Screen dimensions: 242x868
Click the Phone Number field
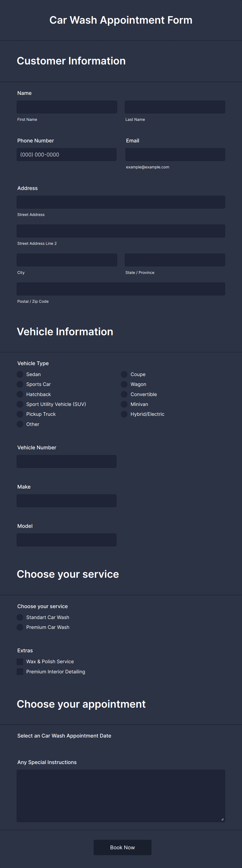(x=67, y=155)
